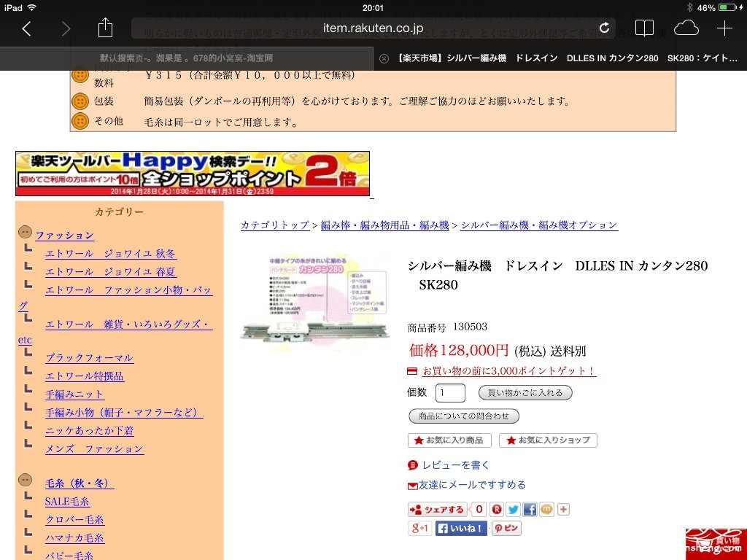
Task: Open エトワール ジョワイユ 秋冬 link
Action: tap(111, 253)
